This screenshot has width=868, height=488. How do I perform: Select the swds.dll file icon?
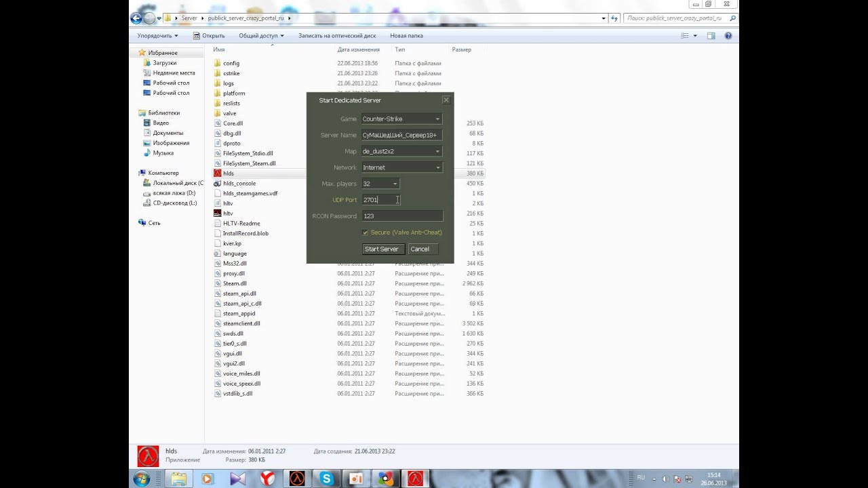(x=218, y=333)
